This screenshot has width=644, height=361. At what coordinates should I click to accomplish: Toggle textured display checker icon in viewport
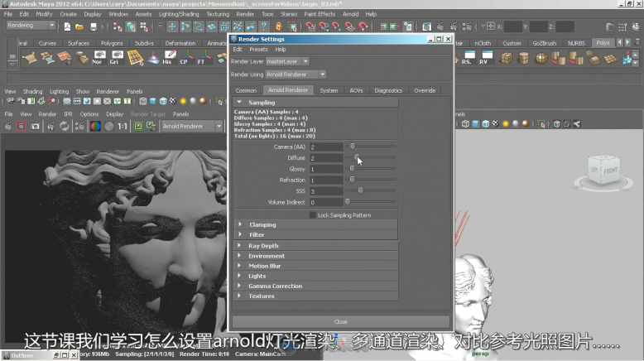[495, 123]
